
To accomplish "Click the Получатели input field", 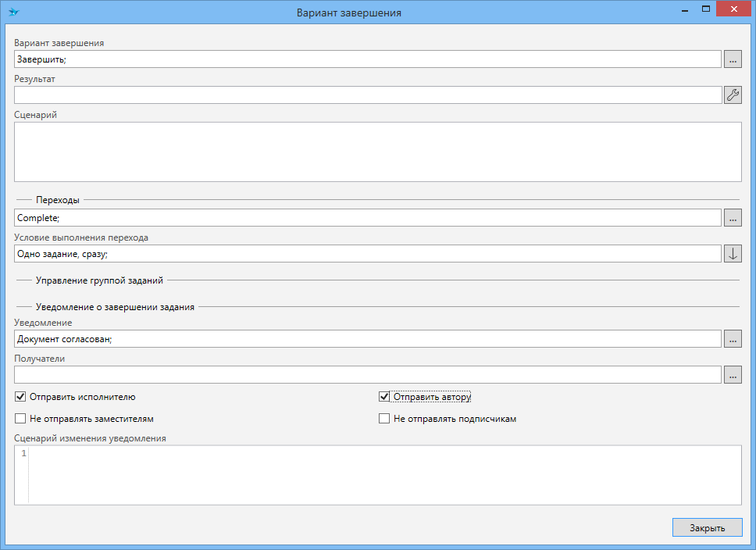I will click(x=367, y=375).
